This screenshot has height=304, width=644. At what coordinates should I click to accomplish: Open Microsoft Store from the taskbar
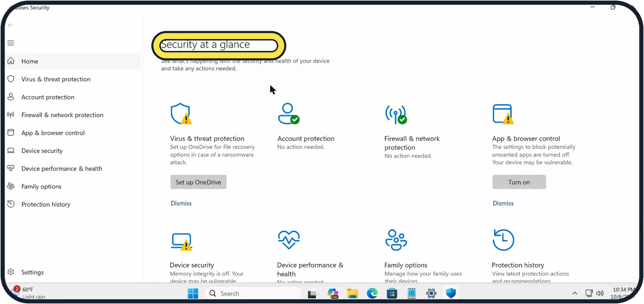click(x=392, y=293)
